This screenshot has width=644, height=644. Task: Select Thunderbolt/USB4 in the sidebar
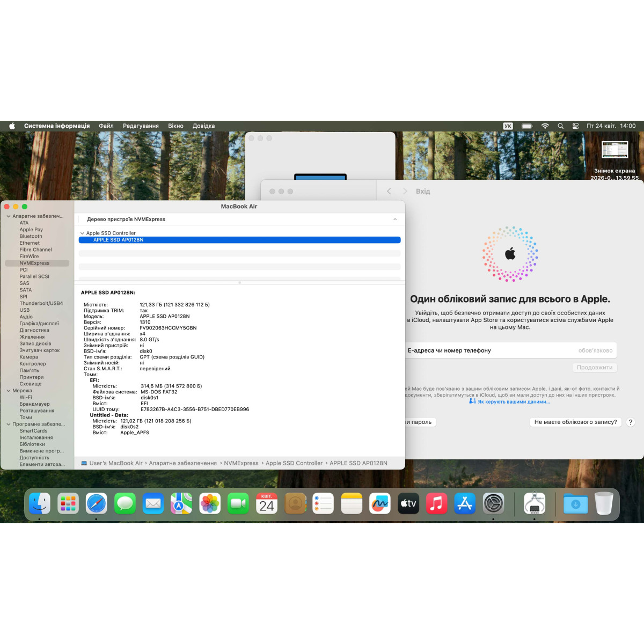coord(41,303)
